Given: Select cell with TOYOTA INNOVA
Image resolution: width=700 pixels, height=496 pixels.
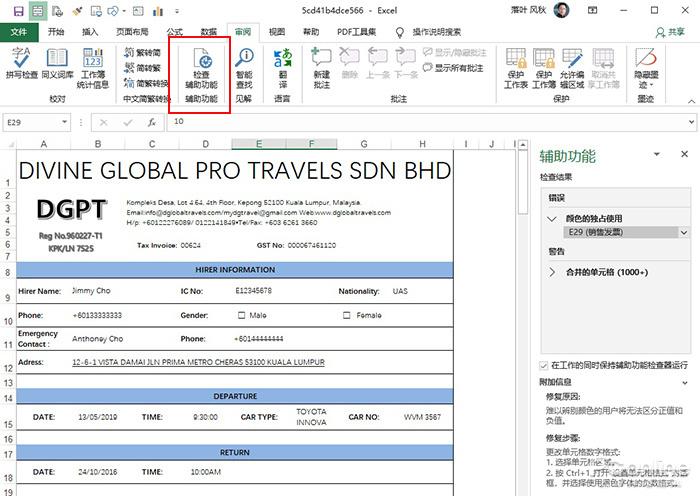Looking at the screenshot, I should pyautogui.click(x=311, y=417).
